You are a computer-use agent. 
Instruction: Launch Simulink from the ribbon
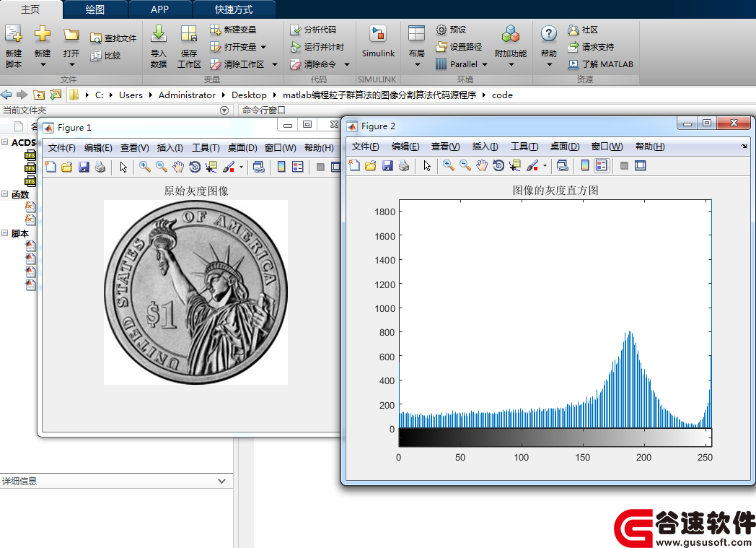pos(378,41)
